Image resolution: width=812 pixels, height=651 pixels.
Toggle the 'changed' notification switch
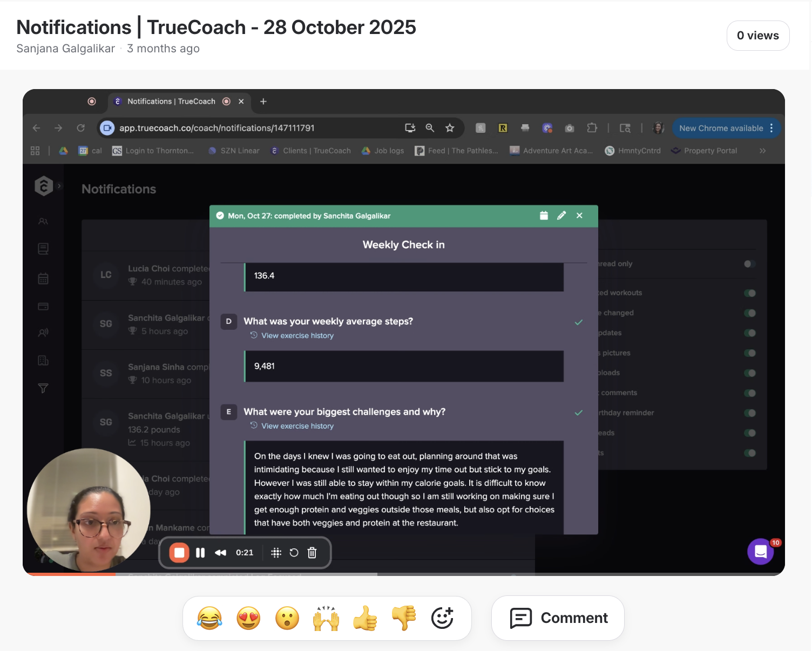point(749,313)
